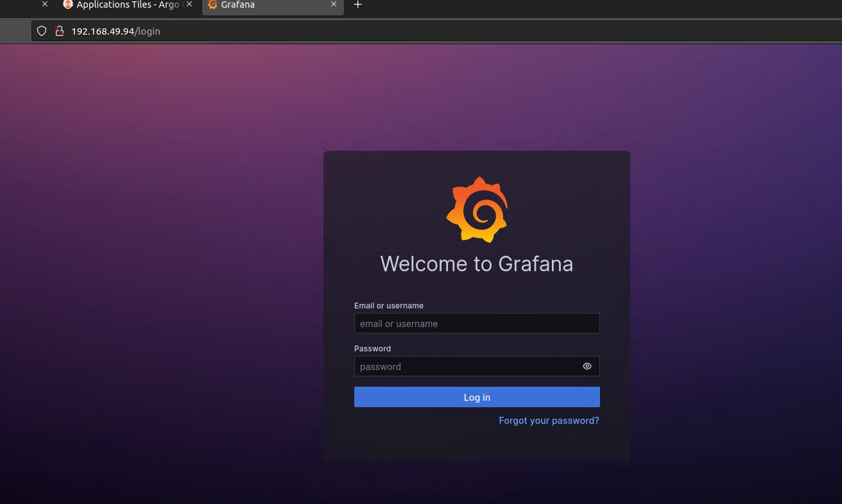Close the Grafana browser tab
The width and height of the screenshot is (842, 504).
click(334, 4)
